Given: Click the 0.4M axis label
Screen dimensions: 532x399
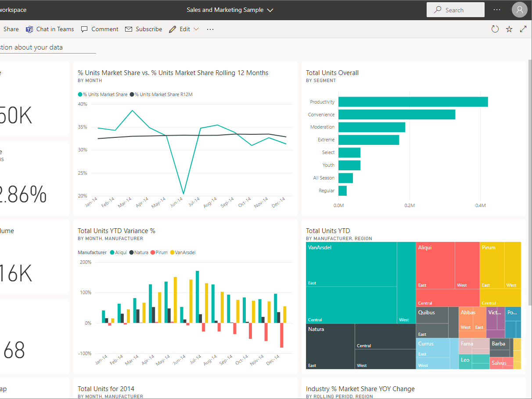Looking at the screenshot, I should pos(480,205).
